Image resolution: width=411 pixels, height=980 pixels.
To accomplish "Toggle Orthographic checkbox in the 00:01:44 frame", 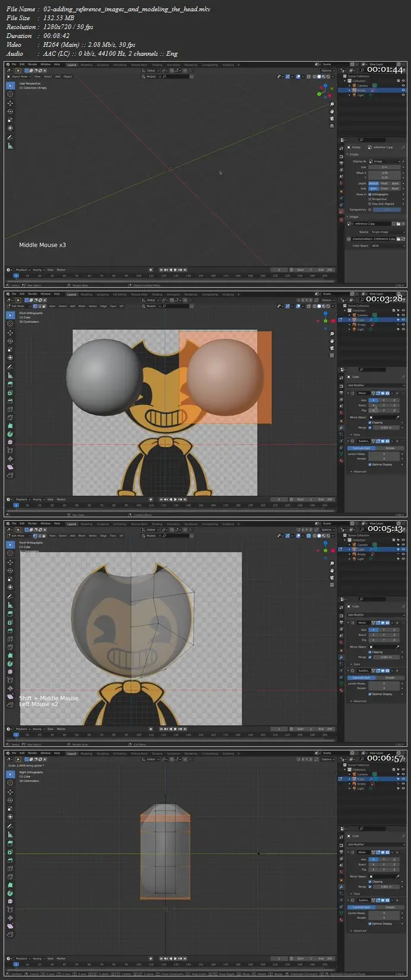I will [369, 195].
